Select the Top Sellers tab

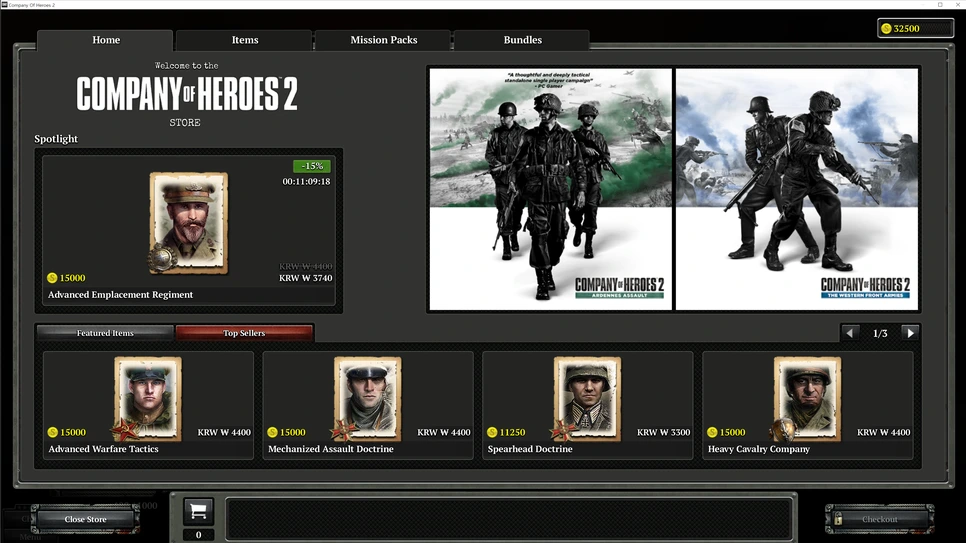click(244, 333)
